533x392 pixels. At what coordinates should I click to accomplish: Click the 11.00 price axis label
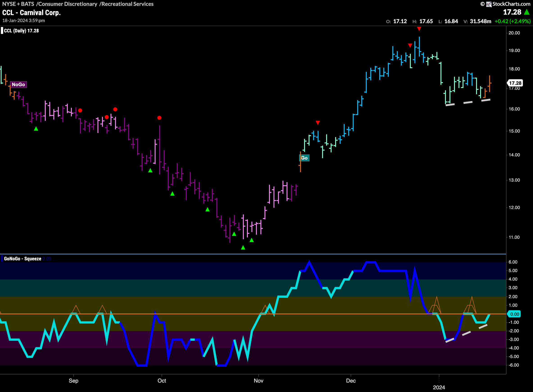(514, 237)
